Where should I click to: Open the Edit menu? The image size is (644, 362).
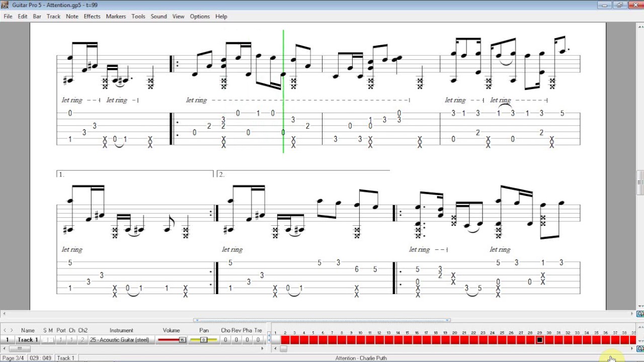point(23,16)
